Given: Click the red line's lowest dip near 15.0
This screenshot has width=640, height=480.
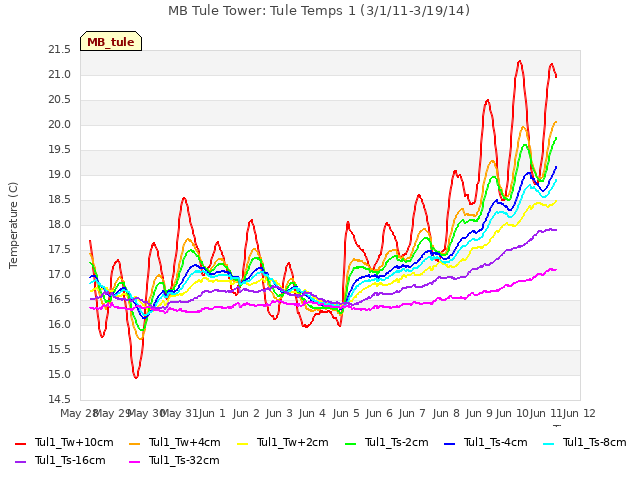Looking at the screenshot, I should pyautogui.click(x=136, y=378).
